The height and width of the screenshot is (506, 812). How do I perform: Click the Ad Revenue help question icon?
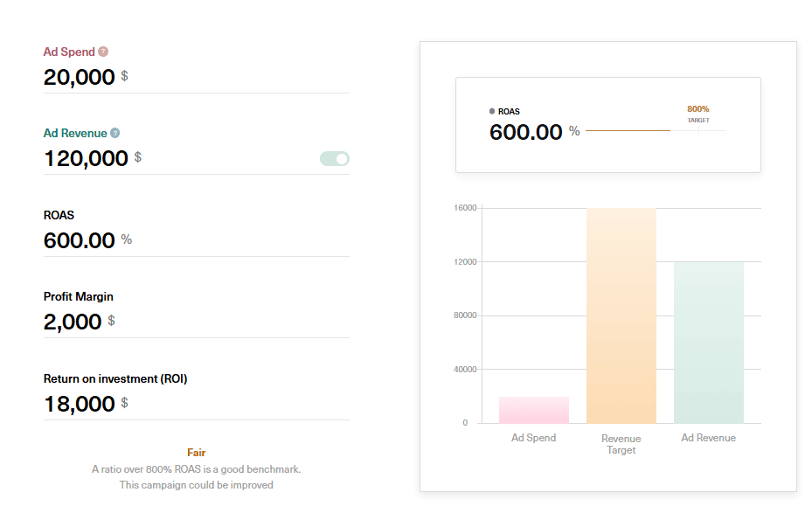[115, 134]
